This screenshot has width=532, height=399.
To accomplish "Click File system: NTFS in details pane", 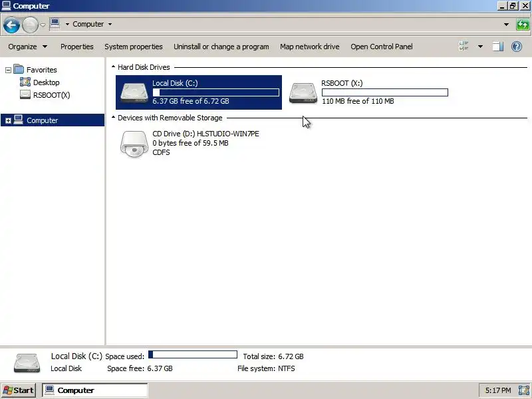I will tap(266, 369).
